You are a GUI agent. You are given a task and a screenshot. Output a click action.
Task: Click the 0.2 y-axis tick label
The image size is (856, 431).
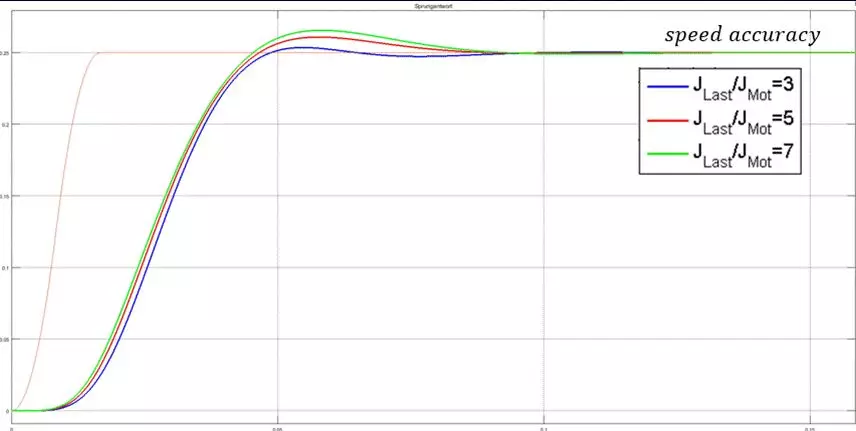click(x=7, y=125)
